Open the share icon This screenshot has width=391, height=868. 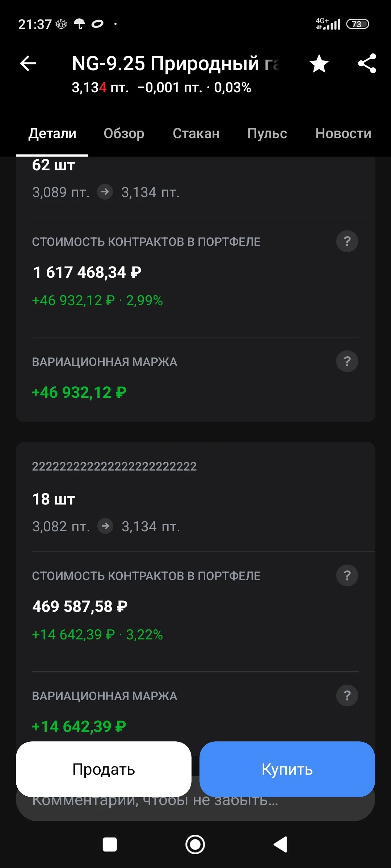(367, 64)
